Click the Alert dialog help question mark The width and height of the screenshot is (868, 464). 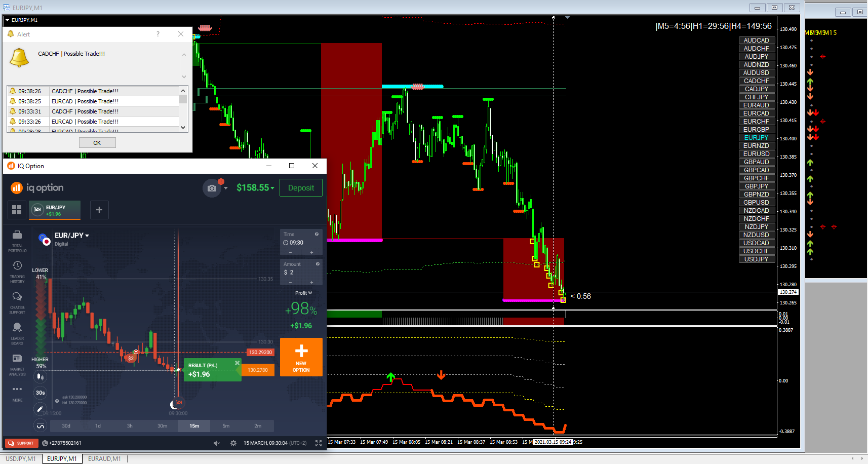coord(158,34)
